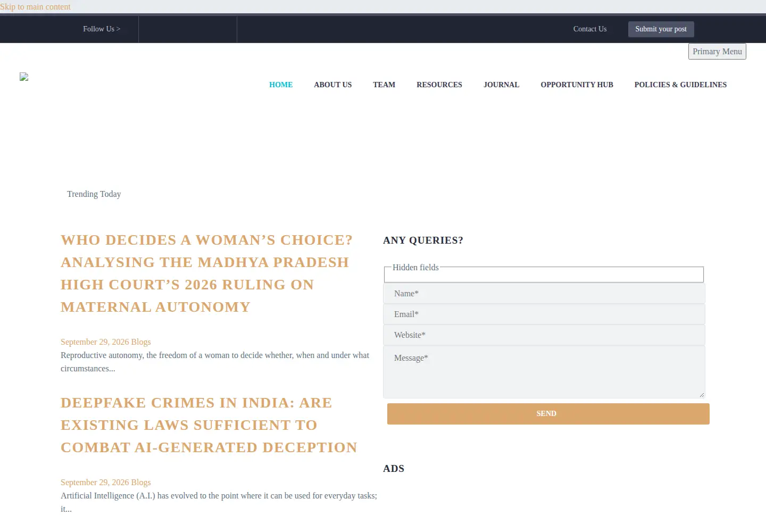Open the Deepfake Crimes in India article
Screen dimensions: 766x532
[x=209, y=425]
